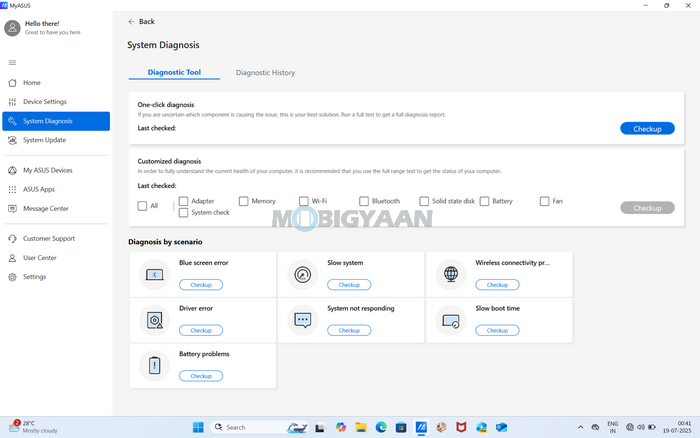The width and height of the screenshot is (700, 438).
Task: Click Checkup under Blue screen error
Action: (201, 285)
